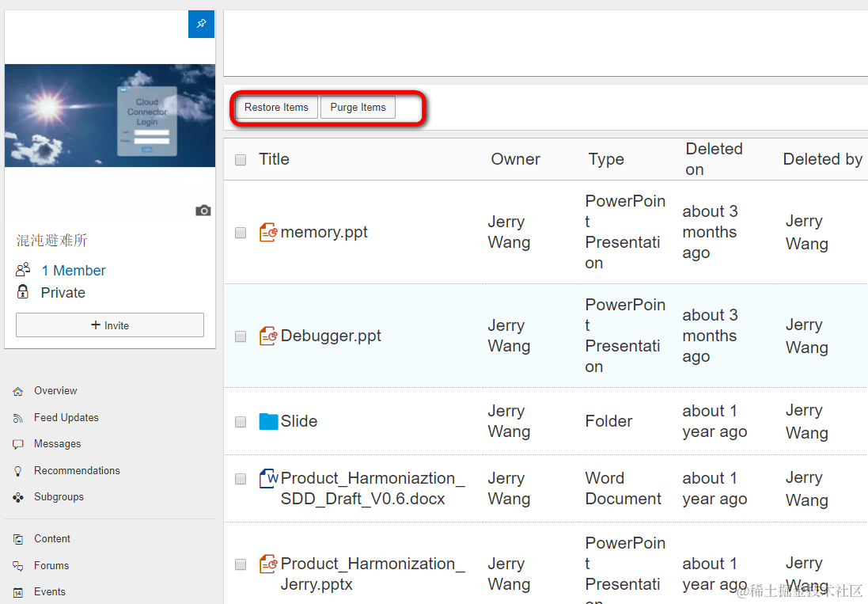Click the PowerPoint icon of Debugger.ppt
The image size is (868, 604).
pyautogui.click(x=268, y=336)
